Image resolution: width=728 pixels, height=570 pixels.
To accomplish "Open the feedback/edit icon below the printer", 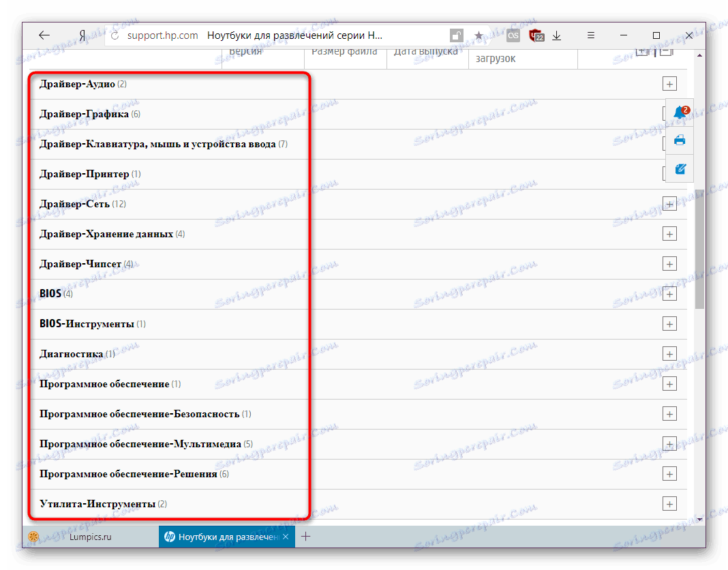I will click(679, 168).
